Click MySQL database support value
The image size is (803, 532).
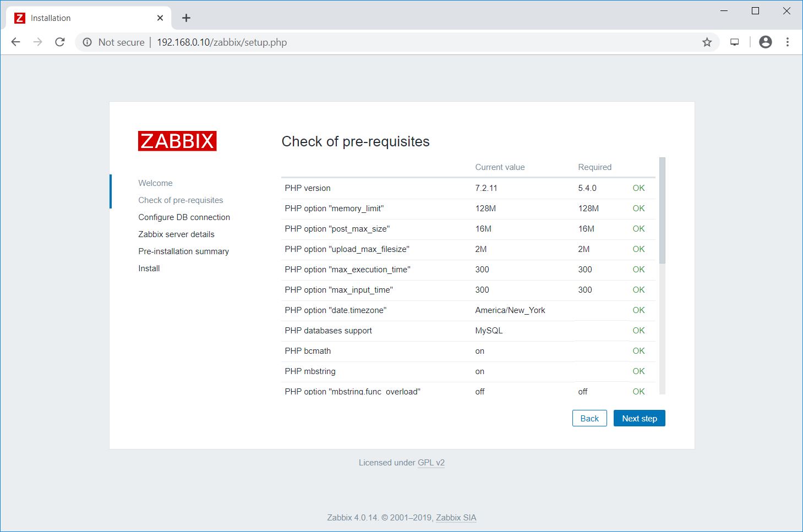point(489,331)
